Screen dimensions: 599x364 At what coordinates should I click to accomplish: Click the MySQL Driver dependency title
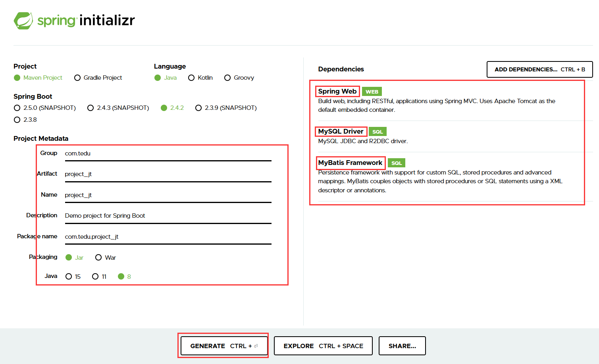pyautogui.click(x=341, y=131)
